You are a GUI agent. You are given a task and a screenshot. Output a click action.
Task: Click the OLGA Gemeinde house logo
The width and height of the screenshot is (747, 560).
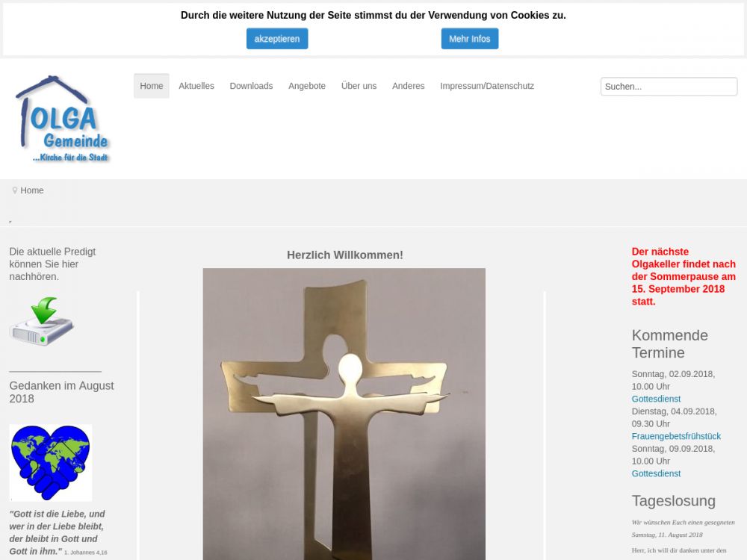pyautogui.click(x=63, y=119)
